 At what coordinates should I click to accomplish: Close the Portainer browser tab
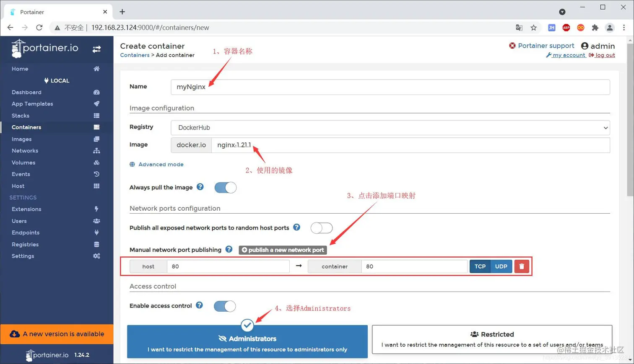(105, 12)
